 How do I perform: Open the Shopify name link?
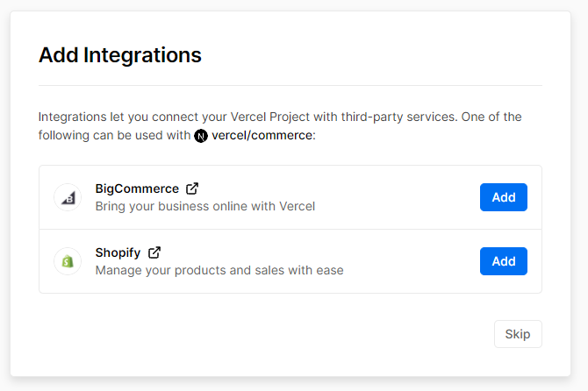pyautogui.click(x=118, y=252)
